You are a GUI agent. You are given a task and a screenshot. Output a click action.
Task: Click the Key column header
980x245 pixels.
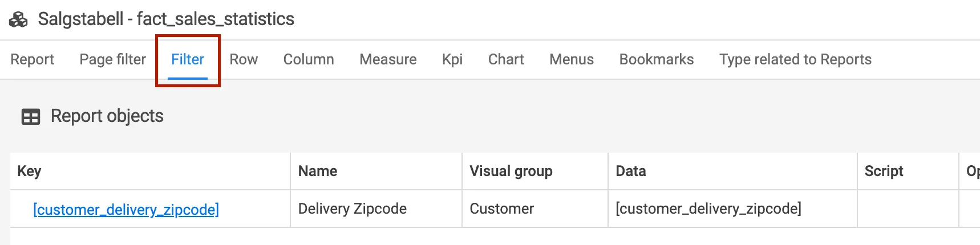click(x=29, y=171)
